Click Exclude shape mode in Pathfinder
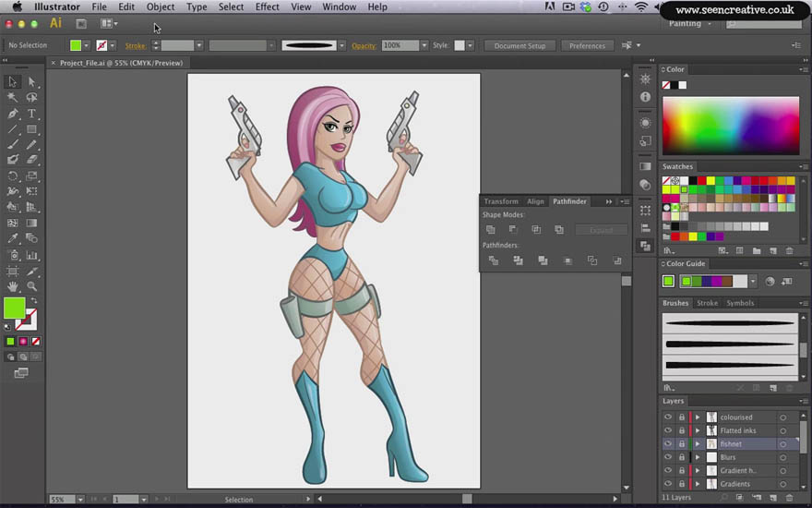 [559, 230]
